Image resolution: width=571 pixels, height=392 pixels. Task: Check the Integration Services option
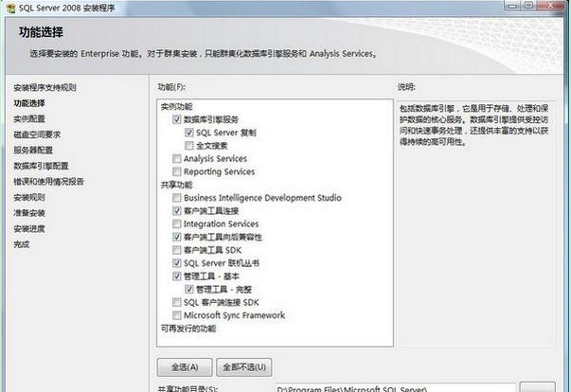pyautogui.click(x=177, y=223)
